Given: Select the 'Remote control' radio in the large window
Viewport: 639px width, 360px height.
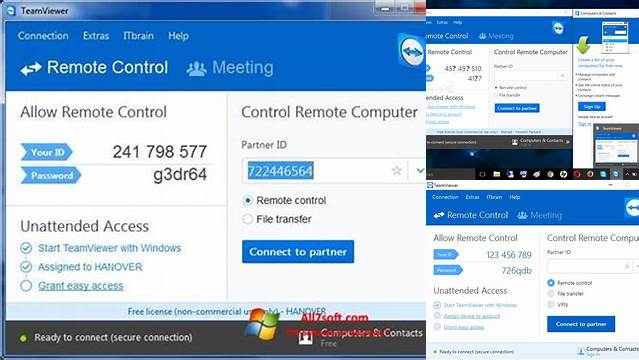Looking at the screenshot, I should [x=247, y=200].
